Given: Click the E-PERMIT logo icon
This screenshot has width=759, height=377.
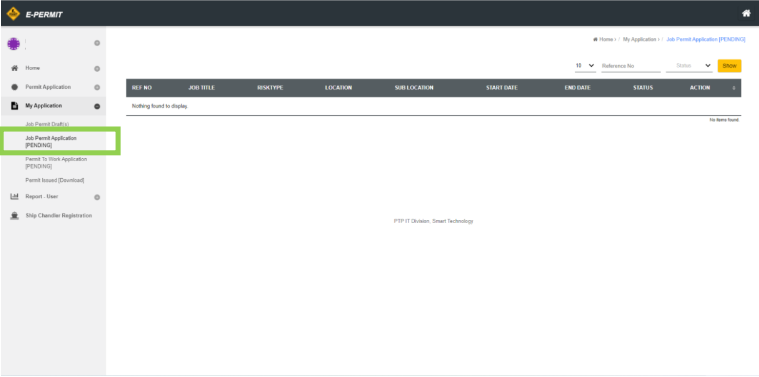Looking at the screenshot, I should click(x=13, y=14).
